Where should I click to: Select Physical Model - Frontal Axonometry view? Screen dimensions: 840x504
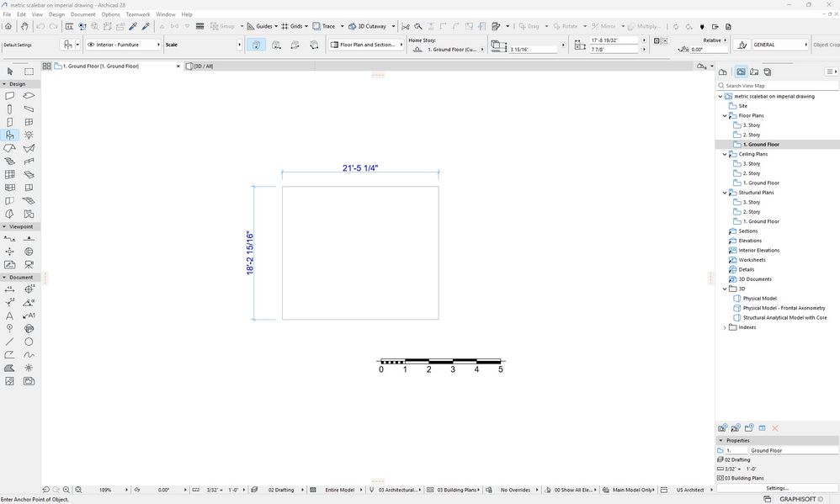click(x=784, y=308)
